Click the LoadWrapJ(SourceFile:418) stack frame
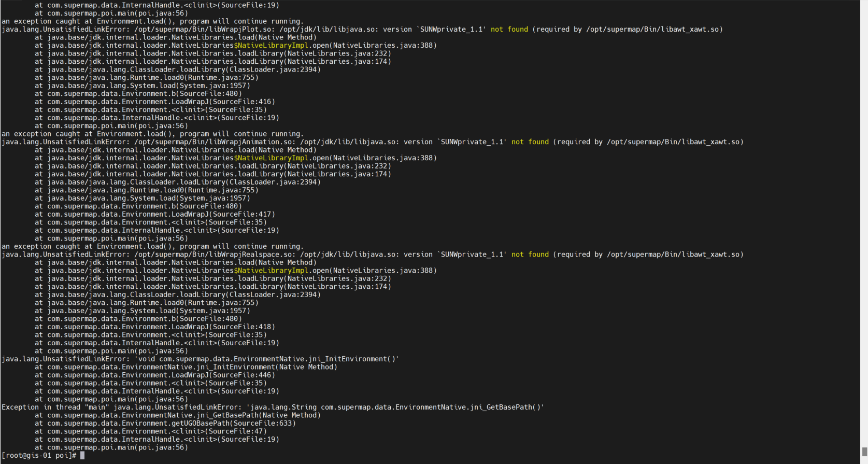The width and height of the screenshot is (868, 464). tap(155, 327)
